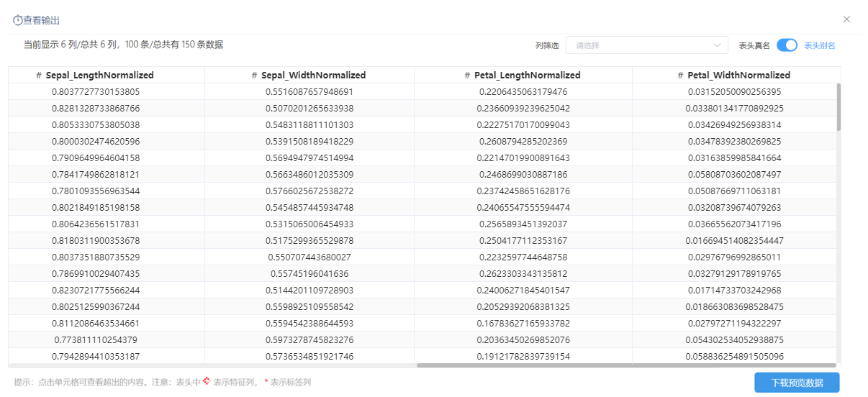Click the horizontal scrollbar under the table
This screenshot has width=868, height=397.
626,365
